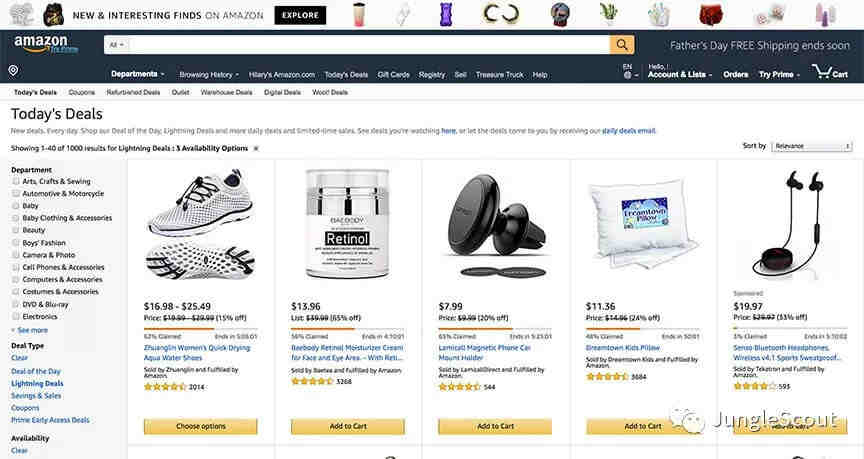Click the Amazon search input field
Viewport: 864px width, 459px height.
(369, 45)
